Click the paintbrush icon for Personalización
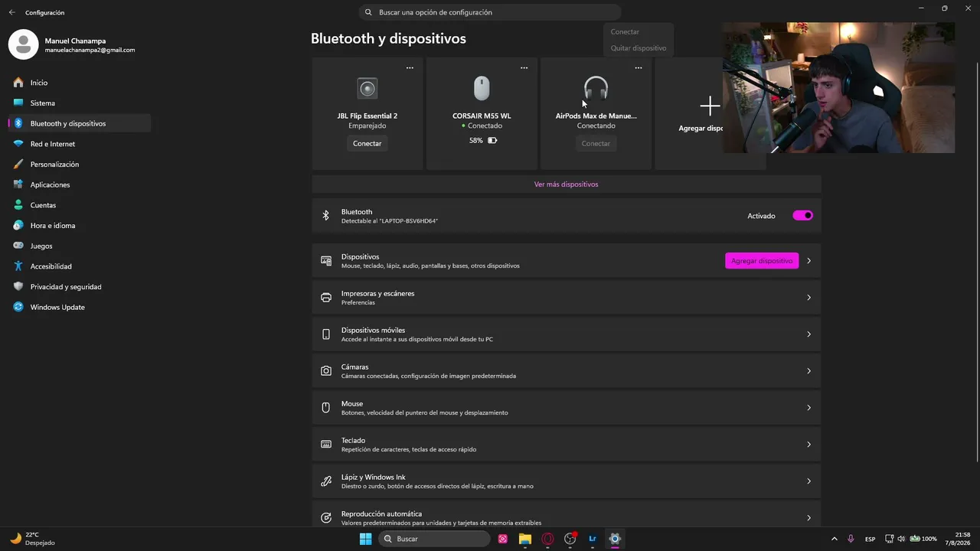Viewport: 980px width, 551px height. (x=18, y=165)
